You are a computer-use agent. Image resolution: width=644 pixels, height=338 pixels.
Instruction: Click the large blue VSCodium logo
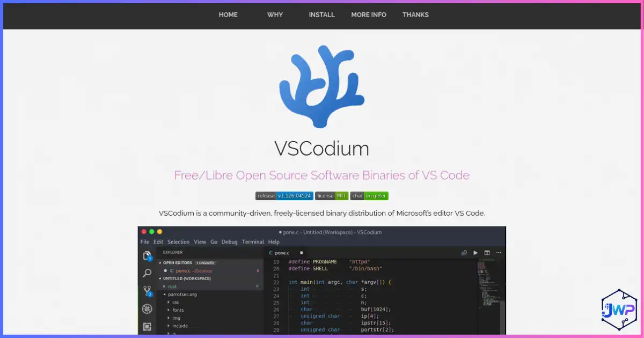[x=322, y=86]
